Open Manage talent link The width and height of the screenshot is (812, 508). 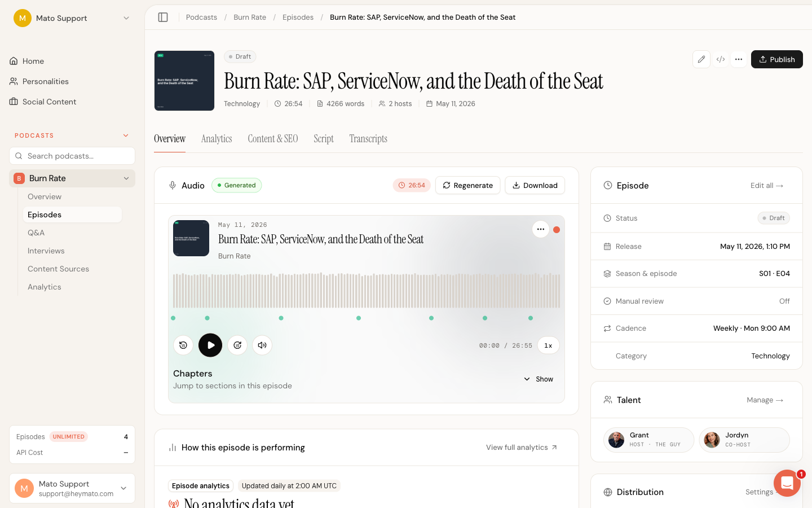(x=765, y=400)
